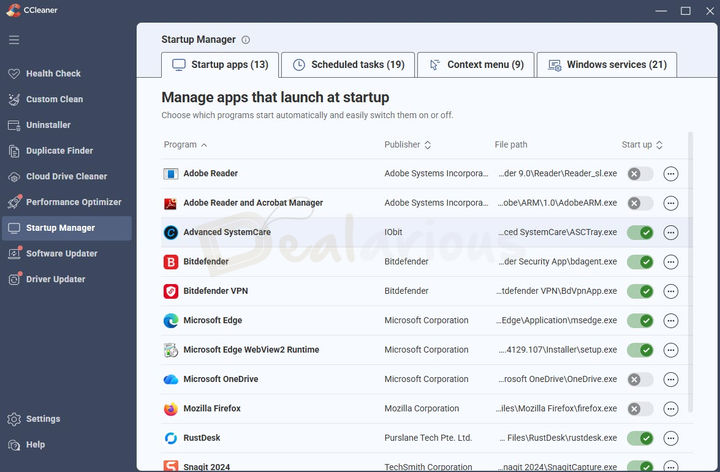Enable Adobe Reader and Acrobat Manager toggle

pyautogui.click(x=640, y=203)
